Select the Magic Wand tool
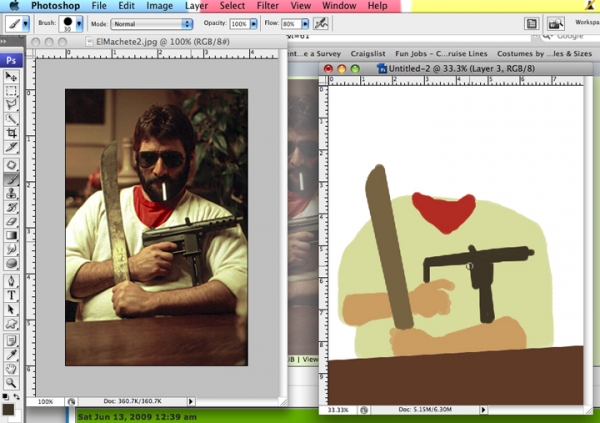 [11, 119]
